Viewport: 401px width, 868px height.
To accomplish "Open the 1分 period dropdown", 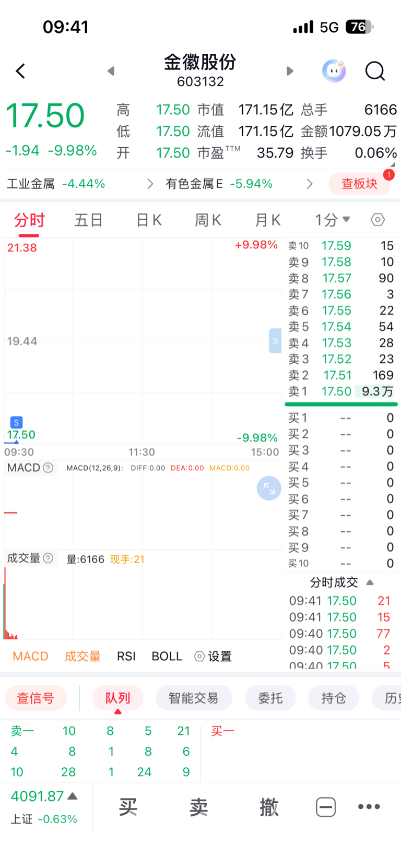I will tap(333, 220).
